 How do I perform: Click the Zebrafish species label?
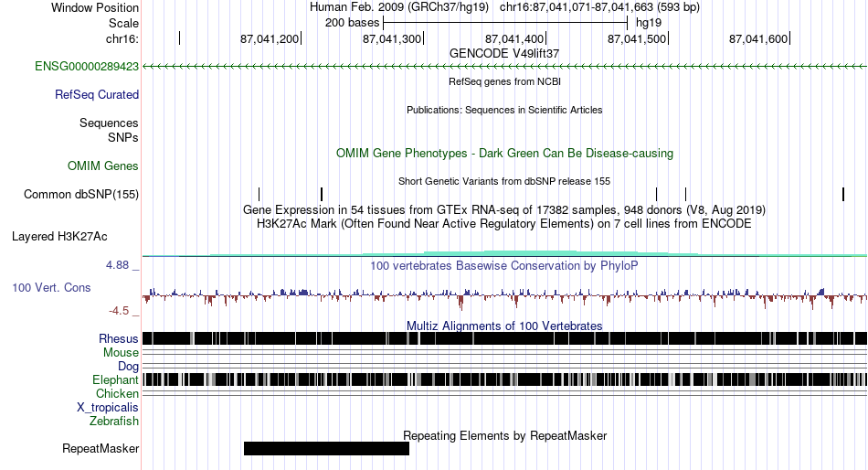[x=114, y=422]
